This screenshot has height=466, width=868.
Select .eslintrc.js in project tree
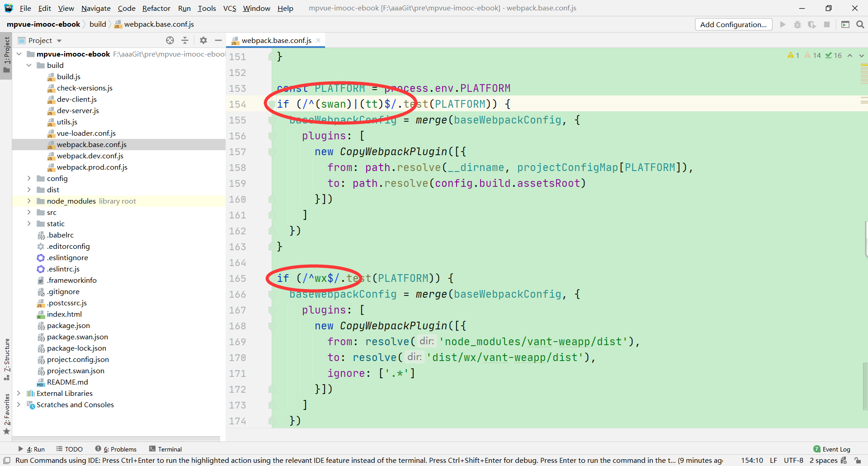63,269
